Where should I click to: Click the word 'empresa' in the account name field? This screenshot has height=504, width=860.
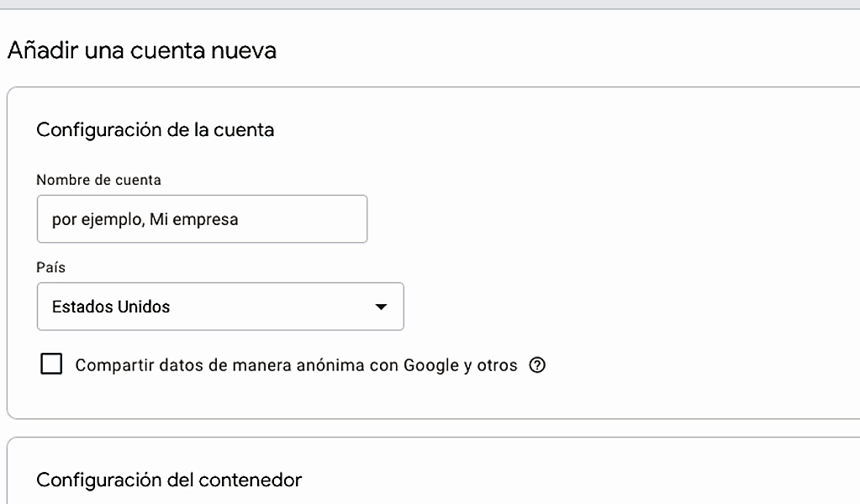(x=209, y=220)
